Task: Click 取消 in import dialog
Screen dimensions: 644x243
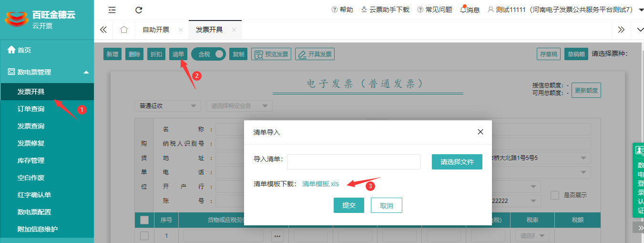Action: click(387, 205)
